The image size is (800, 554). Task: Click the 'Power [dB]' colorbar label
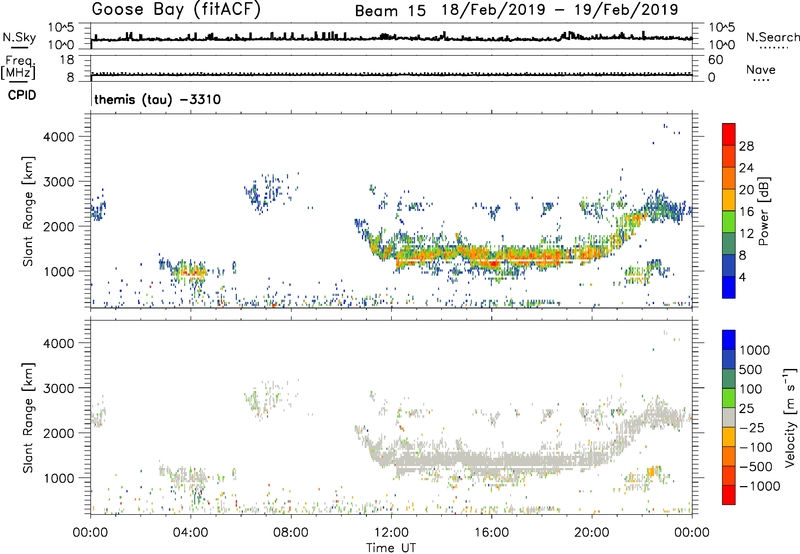pos(763,211)
